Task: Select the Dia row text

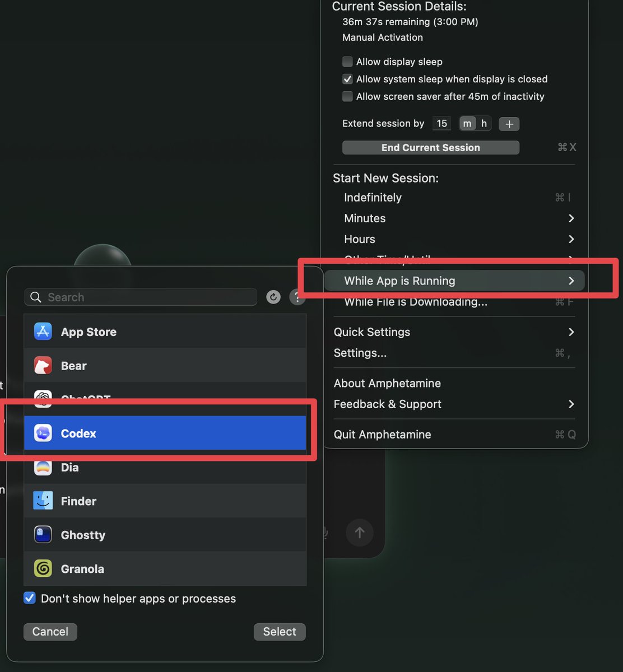Action: [69, 467]
